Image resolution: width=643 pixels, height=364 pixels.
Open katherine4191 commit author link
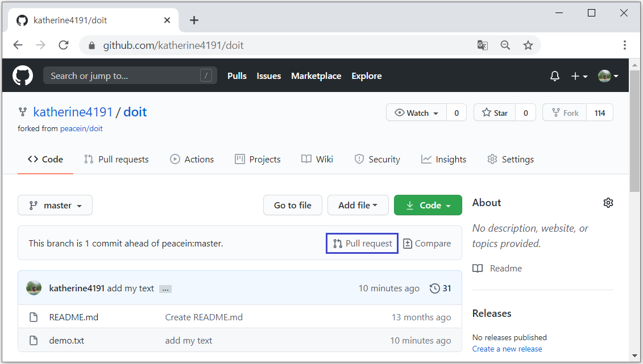(x=77, y=288)
